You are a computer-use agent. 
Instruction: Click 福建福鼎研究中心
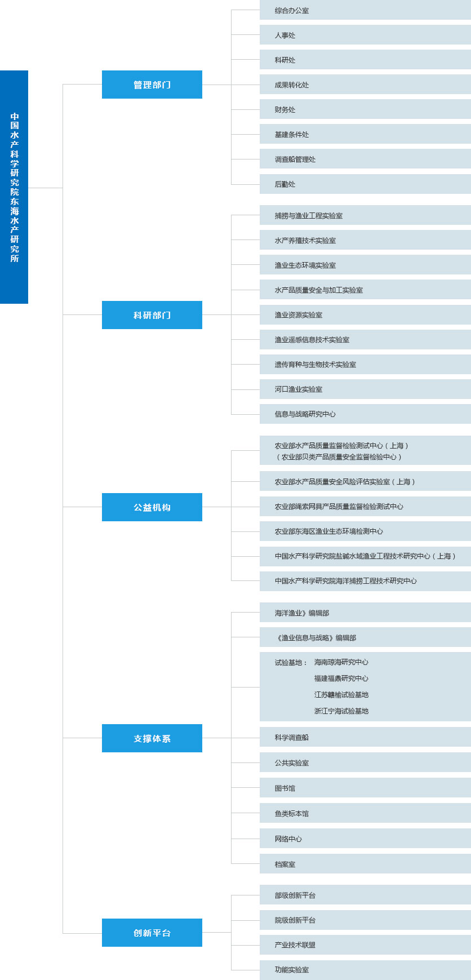pyautogui.click(x=341, y=679)
